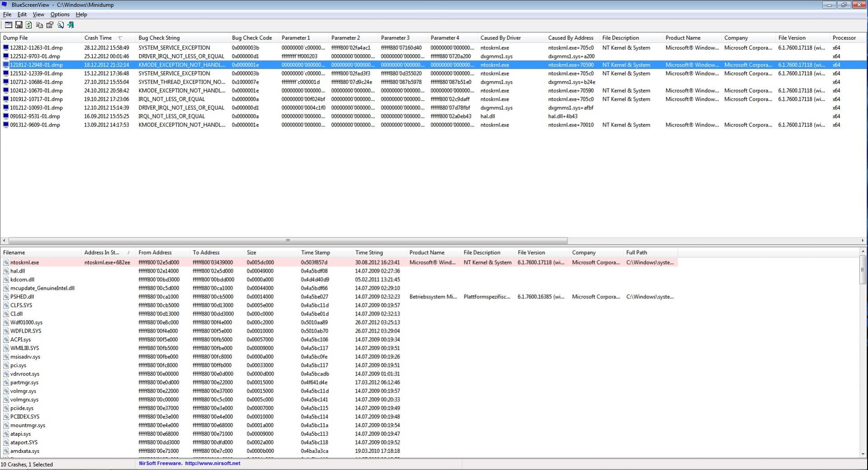Select volmgrx.sys driver row
This screenshot has width=868, height=470.
tap(339, 400)
